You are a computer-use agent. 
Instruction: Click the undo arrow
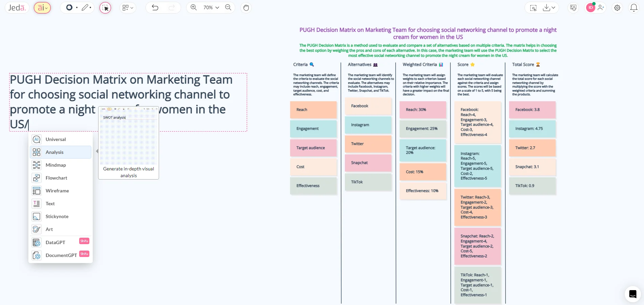155,7
